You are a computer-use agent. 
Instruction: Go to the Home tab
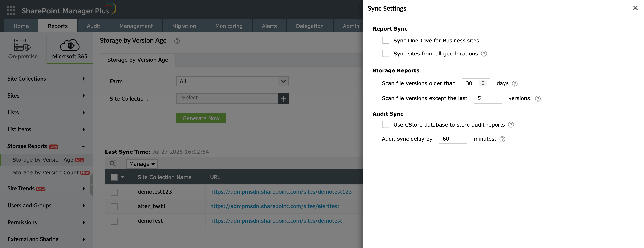[x=21, y=26]
